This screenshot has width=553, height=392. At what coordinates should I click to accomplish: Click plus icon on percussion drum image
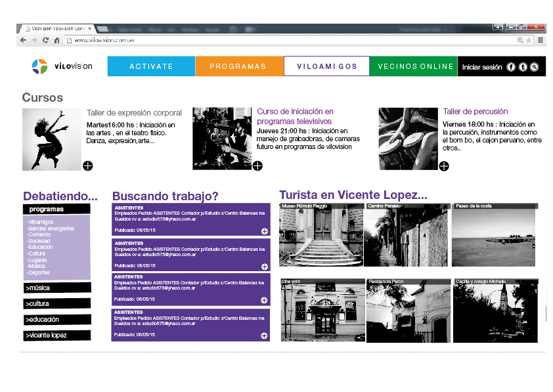pos(444,166)
